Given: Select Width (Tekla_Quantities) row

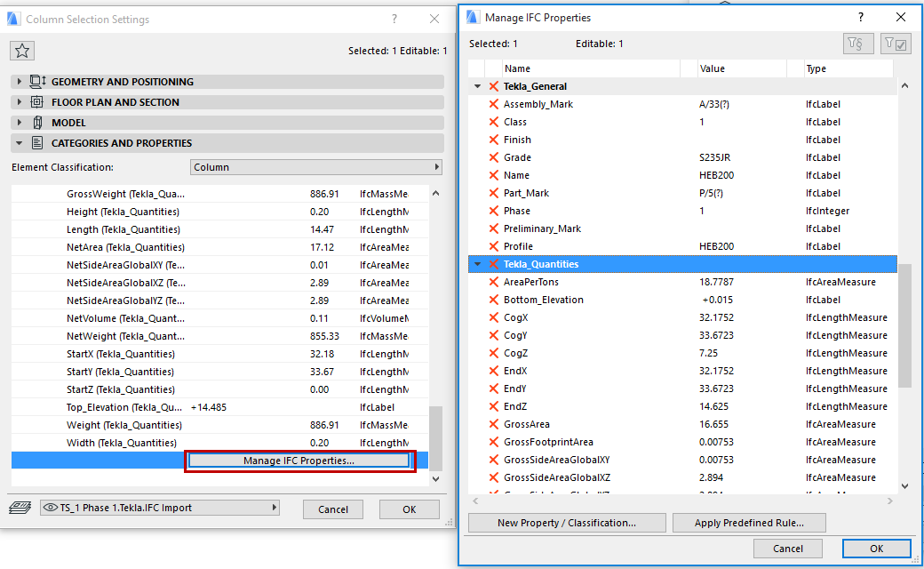Looking at the screenshot, I should pos(219,443).
